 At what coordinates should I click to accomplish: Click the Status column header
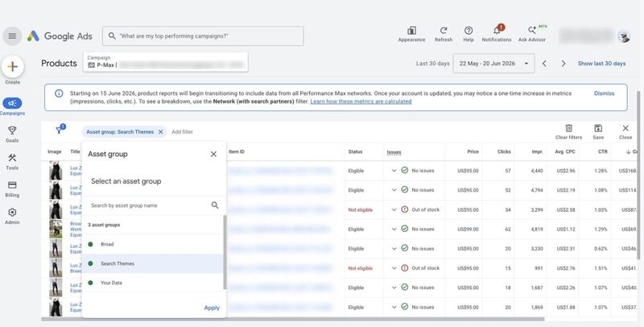[x=355, y=151]
